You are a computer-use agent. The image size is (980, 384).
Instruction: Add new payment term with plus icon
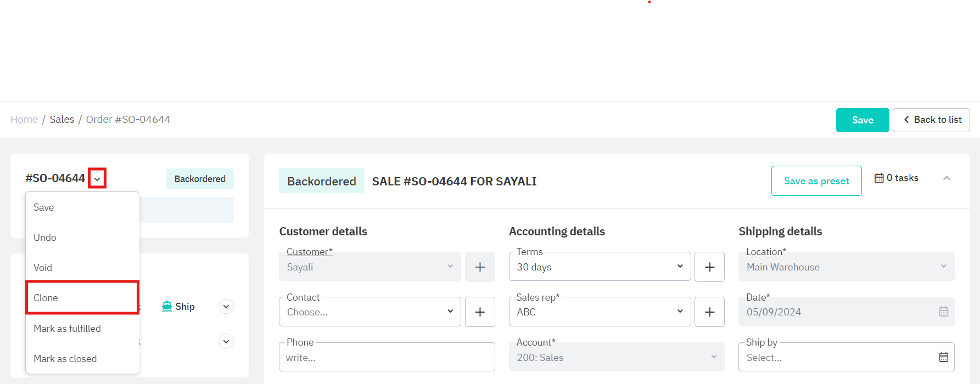point(709,267)
